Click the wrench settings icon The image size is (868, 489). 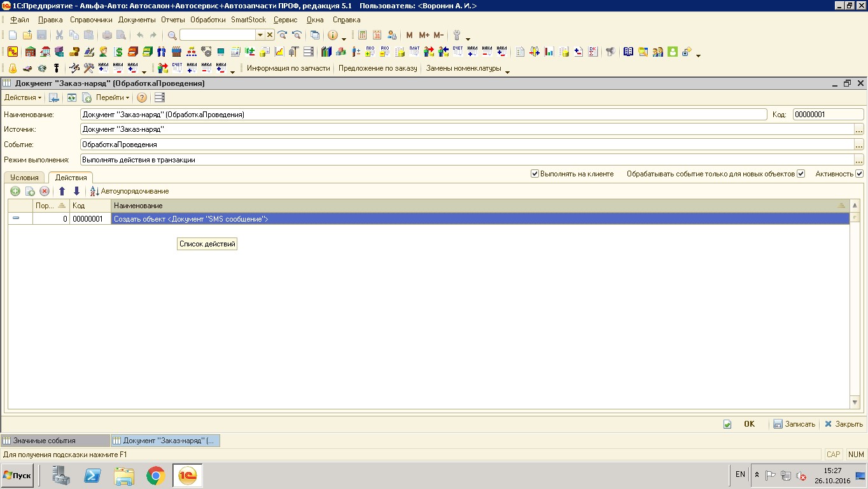point(457,36)
